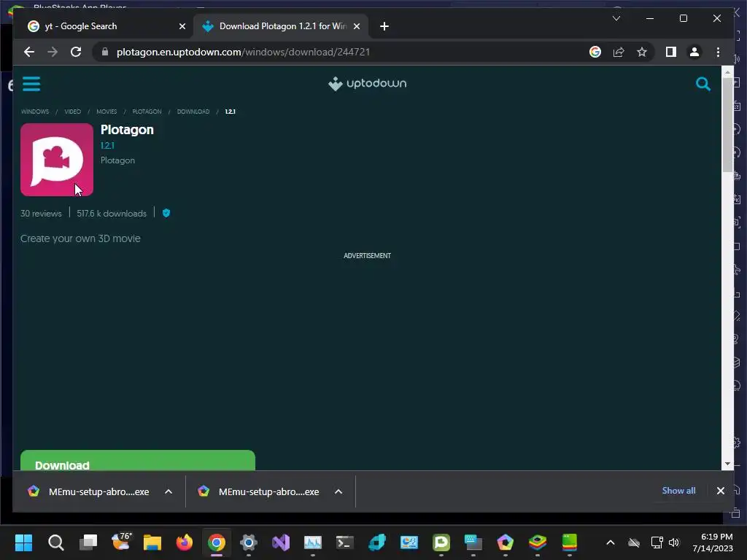Open the first MEmu-setup download item
747x560 pixels.
pos(88,491)
